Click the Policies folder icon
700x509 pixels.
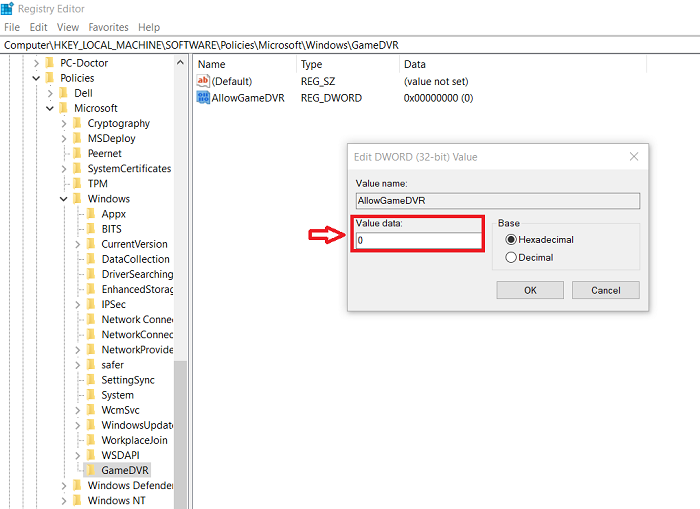point(50,78)
